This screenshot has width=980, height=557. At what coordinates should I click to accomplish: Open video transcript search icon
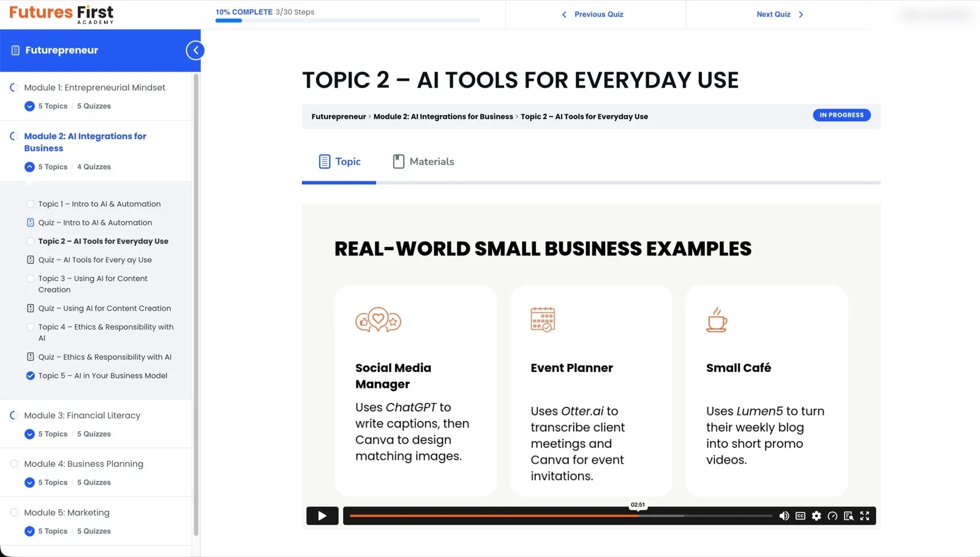pos(848,516)
